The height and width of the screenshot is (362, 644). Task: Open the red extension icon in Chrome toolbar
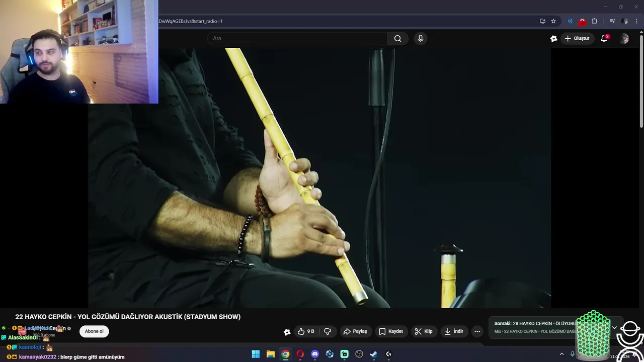[x=582, y=21]
